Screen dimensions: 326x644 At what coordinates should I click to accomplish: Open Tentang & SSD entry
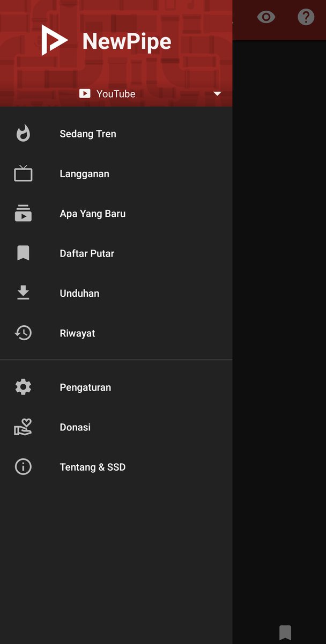click(116, 467)
